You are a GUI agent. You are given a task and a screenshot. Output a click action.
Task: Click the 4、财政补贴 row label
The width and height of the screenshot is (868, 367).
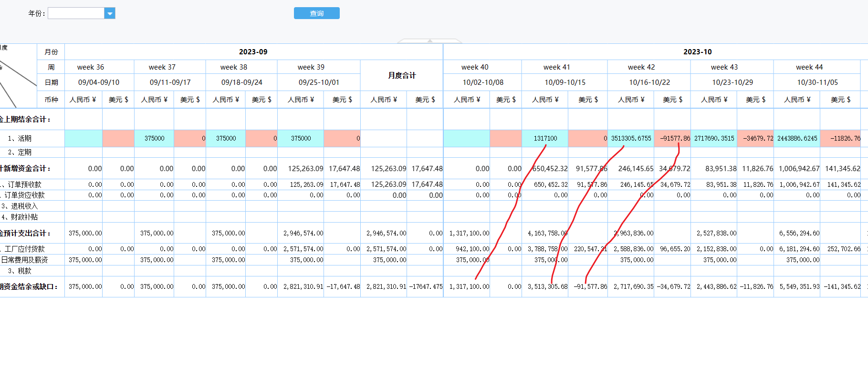(x=20, y=217)
